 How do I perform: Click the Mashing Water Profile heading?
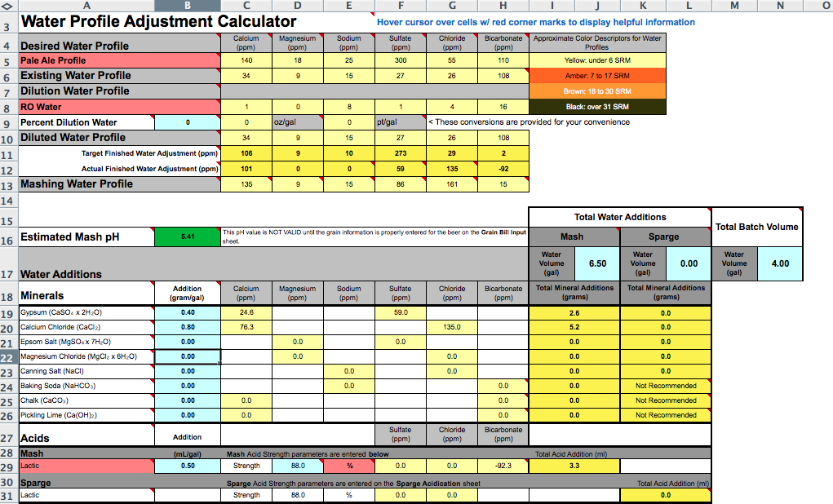click(x=120, y=184)
